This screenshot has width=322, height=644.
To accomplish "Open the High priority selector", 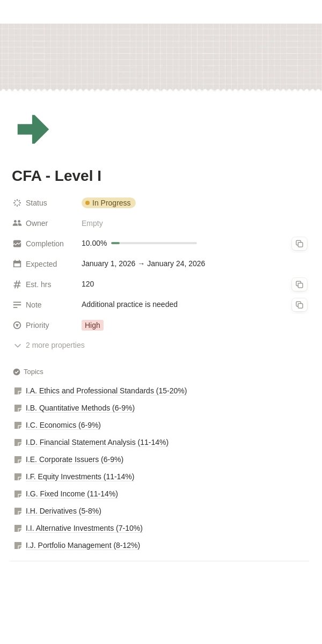I will pos(92,325).
